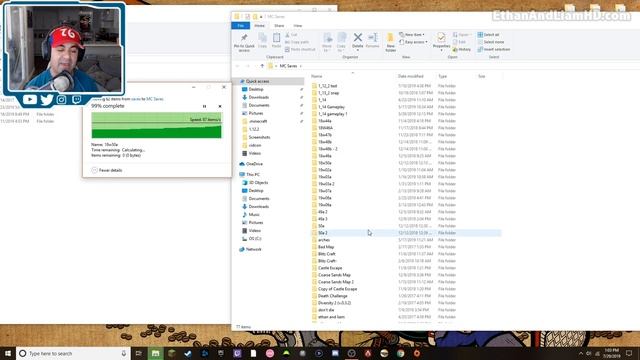Open the Twitch app in taskbar
The image size is (640, 360).
[237, 353]
